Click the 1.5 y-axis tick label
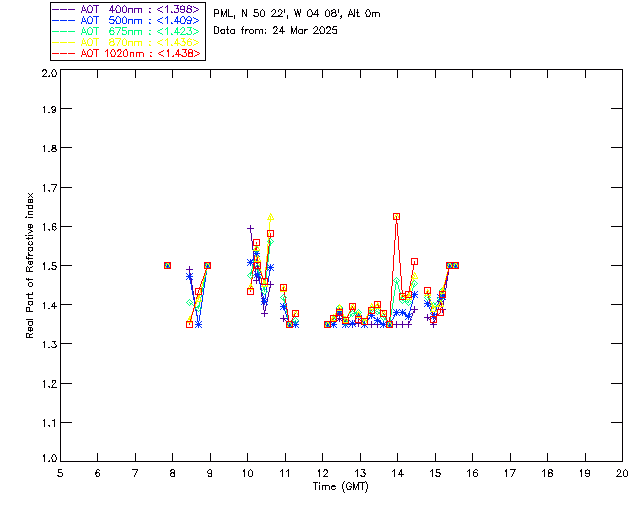 (x=49, y=266)
